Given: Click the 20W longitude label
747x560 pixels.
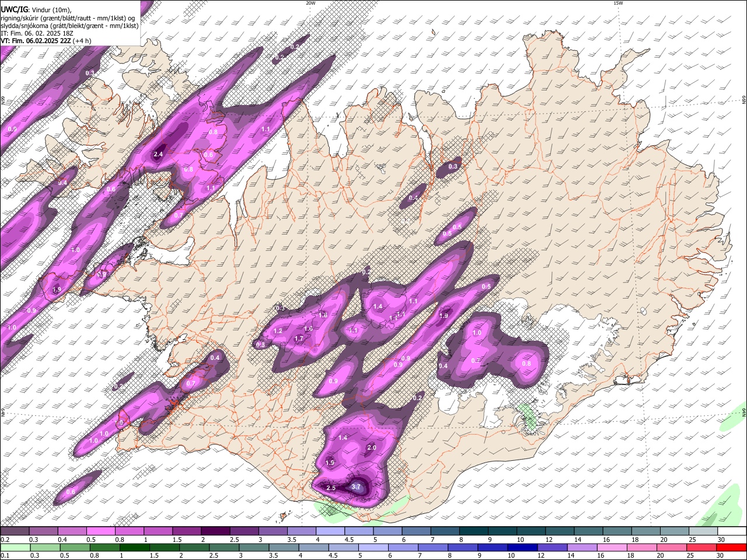Looking at the screenshot, I should (310, 3).
